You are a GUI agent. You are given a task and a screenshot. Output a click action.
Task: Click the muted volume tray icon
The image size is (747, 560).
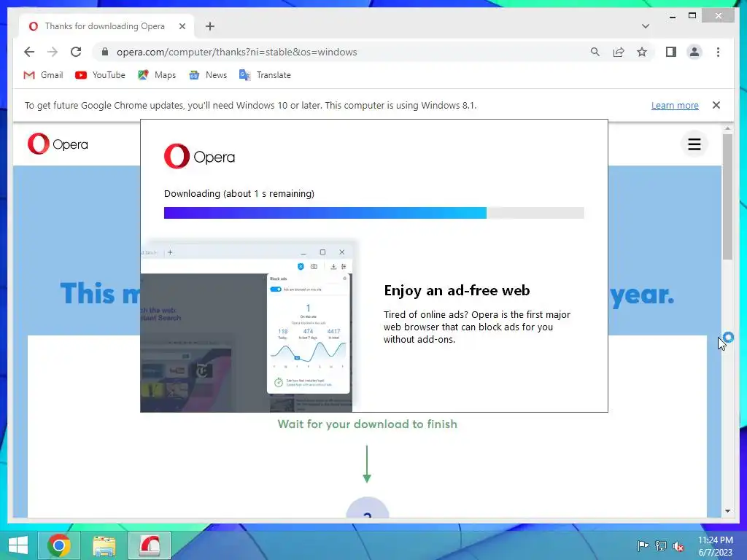click(678, 545)
